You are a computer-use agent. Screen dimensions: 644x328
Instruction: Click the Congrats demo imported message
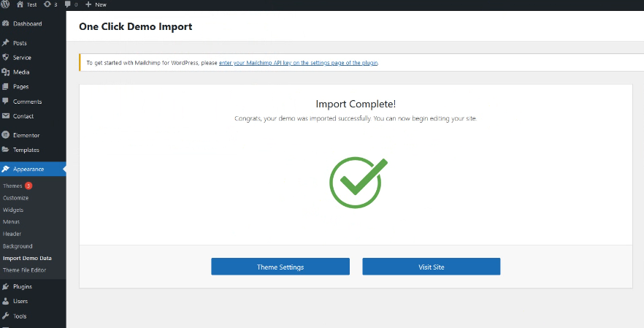tap(356, 118)
